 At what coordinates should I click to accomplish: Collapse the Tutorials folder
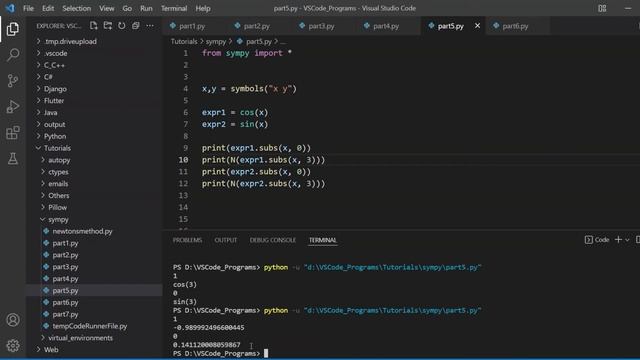[x=94, y=148]
